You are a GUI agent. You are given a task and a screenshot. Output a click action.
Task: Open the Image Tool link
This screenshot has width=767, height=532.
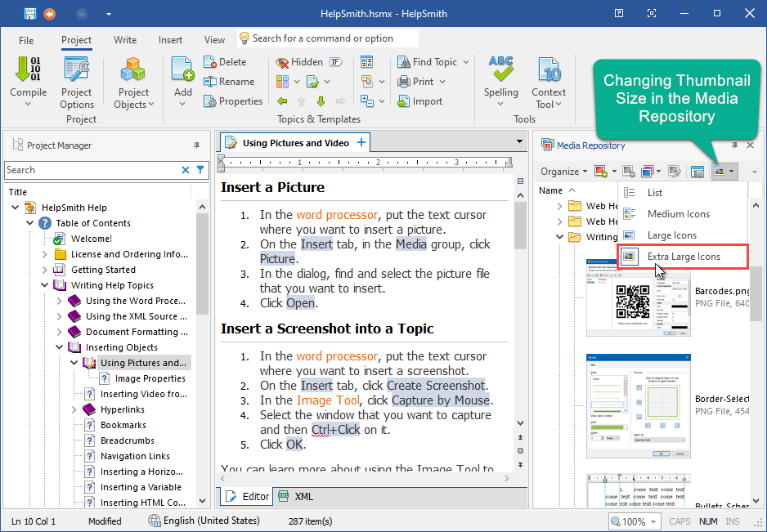[328, 400]
